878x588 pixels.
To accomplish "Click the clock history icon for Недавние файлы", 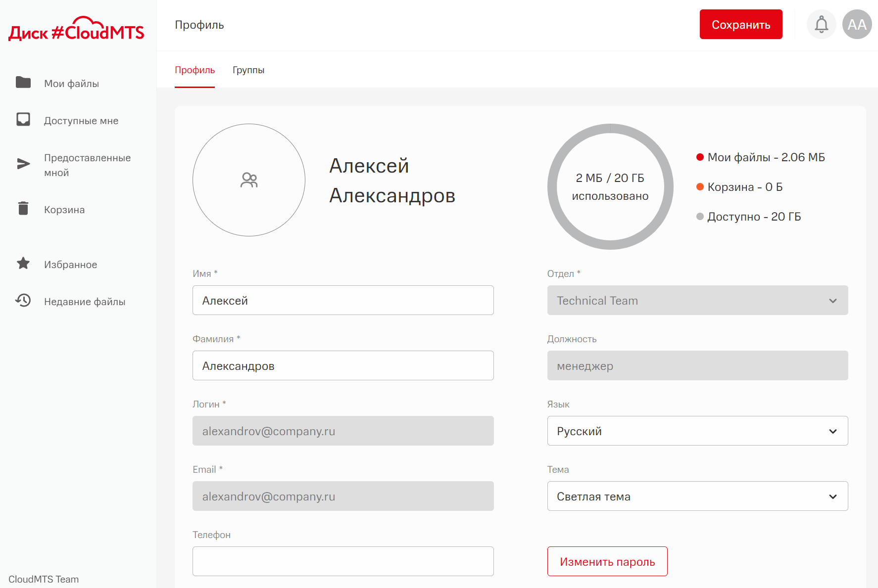I will point(23,301).
